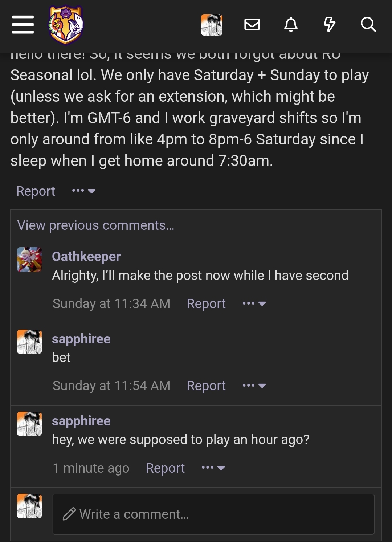Expand more options on Oathkeeper's comment
This screenshot has height=542, width=392.
[254, 303]
